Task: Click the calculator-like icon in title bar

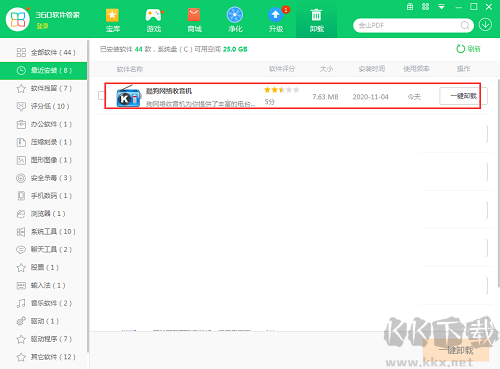Action: (x=410, y=7)
